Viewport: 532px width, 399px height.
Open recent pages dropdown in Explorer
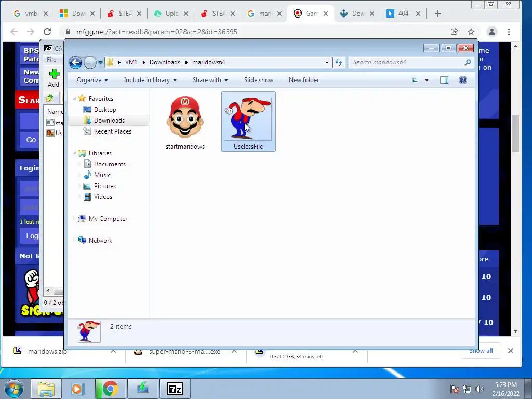click(x=100, y=63)
